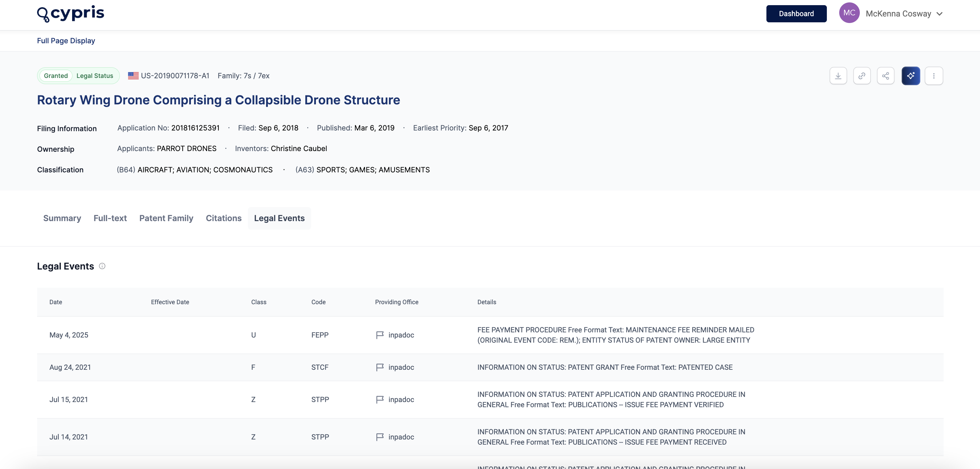Click the Earliest Priority Sep 6, 2017 date

(x=488, y=128)
